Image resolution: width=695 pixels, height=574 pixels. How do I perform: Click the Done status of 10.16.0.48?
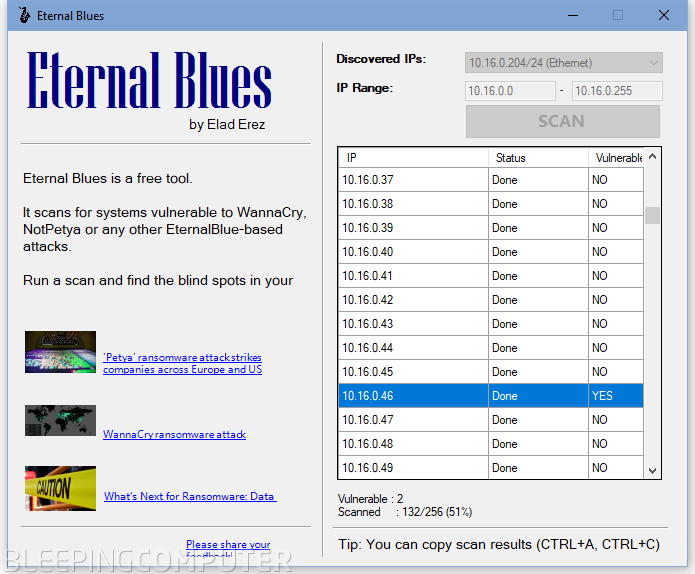(x=538, y=443)
